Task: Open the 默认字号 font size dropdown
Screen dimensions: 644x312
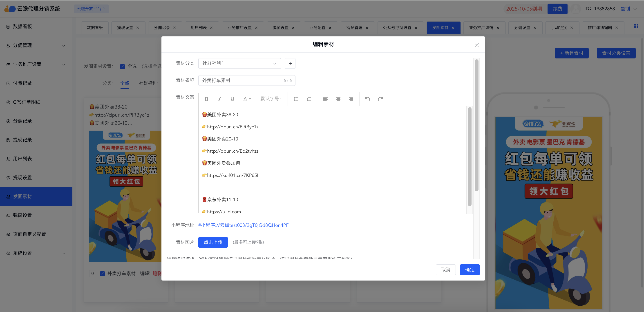Action: 271,99
